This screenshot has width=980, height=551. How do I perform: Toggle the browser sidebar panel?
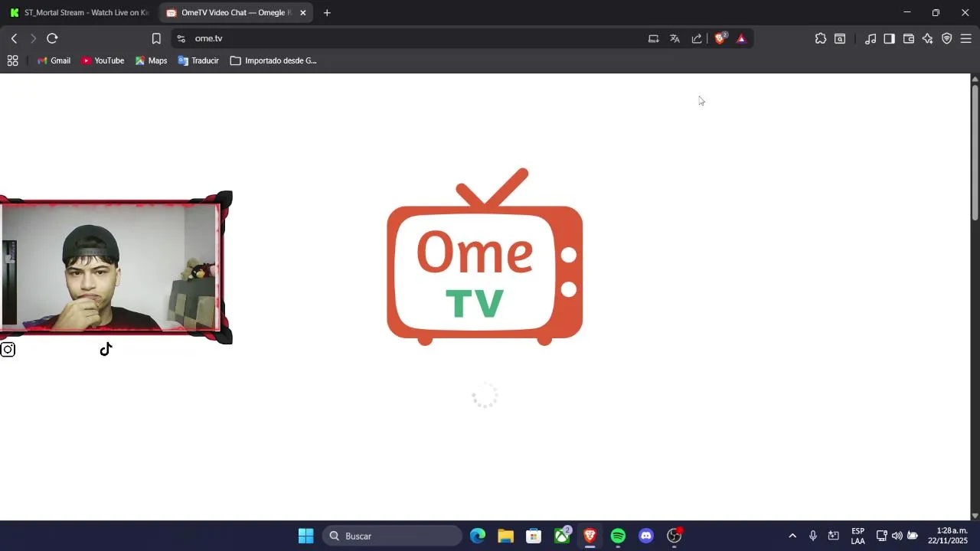click(x=889, y=38)
